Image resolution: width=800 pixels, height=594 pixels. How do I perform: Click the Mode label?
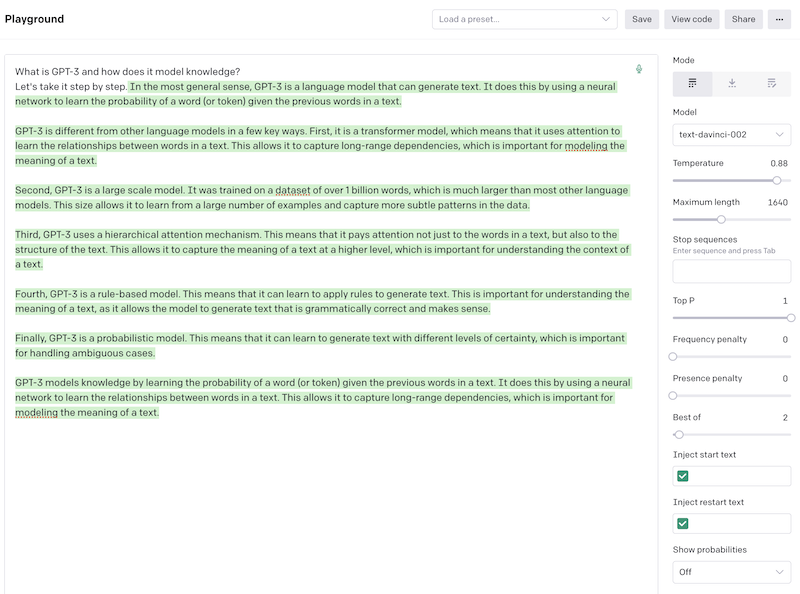(x=683, y=60)
